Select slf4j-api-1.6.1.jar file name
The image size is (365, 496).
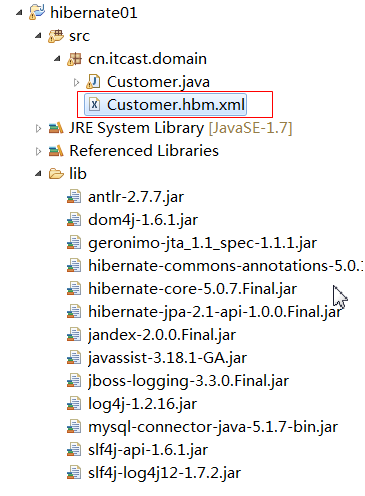point(148,450)
